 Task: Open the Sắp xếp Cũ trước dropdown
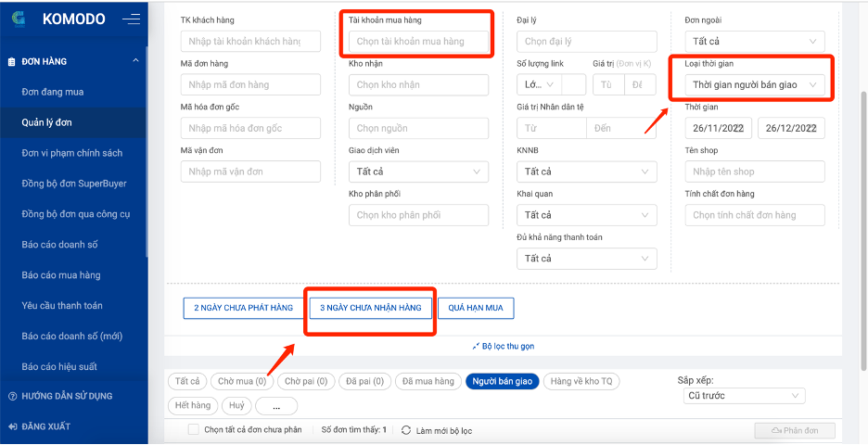[741, 396]
